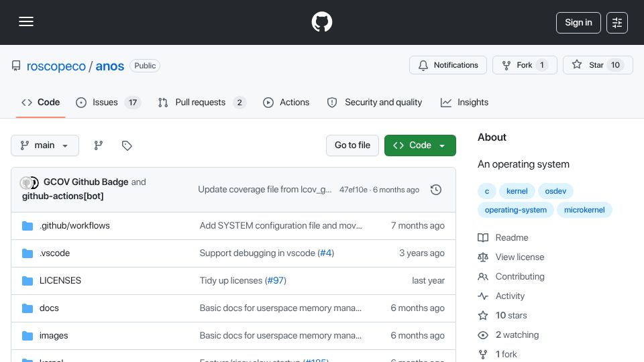The height and width of the screenshot is (362, 644).
Task: Open appearance settings icon beside Sign in
Action: tap(617, 23)
